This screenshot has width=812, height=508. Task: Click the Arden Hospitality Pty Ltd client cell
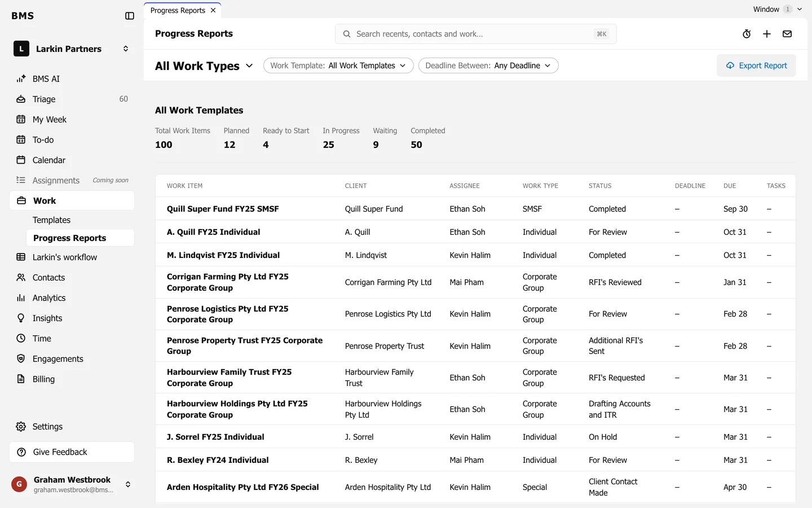coord(388,487)
